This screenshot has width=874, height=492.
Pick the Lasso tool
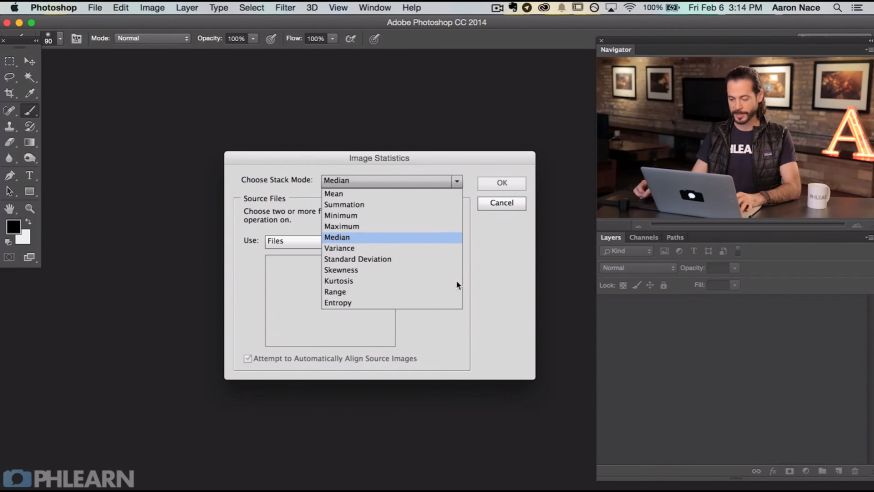(10, 77)
